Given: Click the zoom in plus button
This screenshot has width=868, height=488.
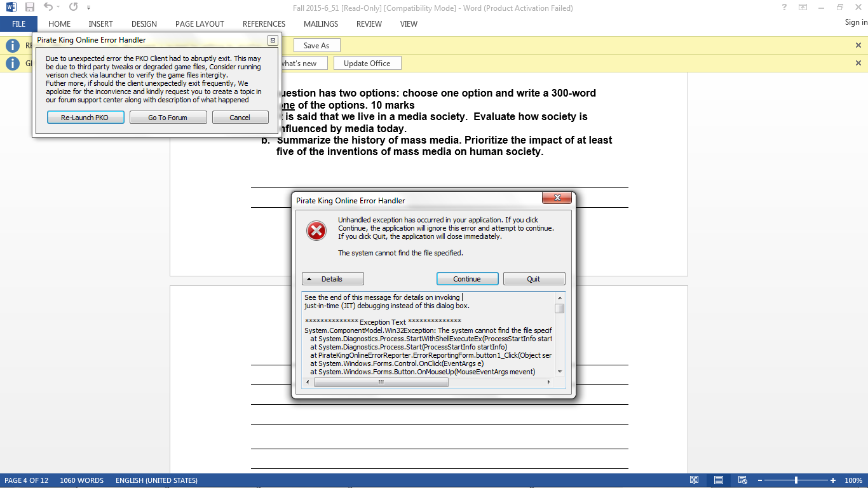Looking at the screenshot, I should click(833, 480).
